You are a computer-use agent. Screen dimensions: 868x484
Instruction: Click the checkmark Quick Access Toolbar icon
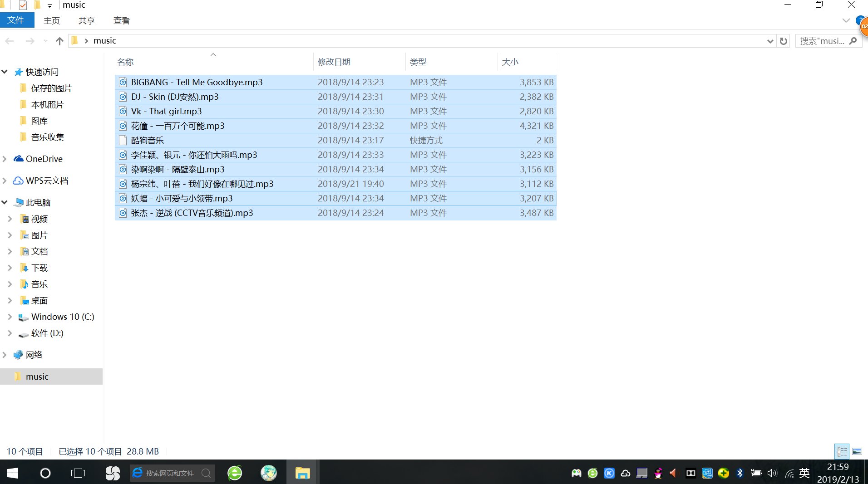pyautogui.click(x=23, y=5)
